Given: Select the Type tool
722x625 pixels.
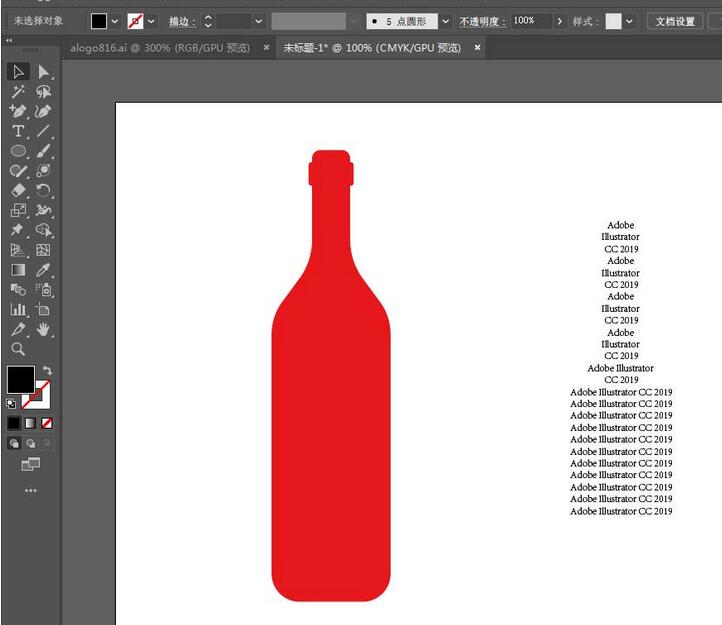Looking at the screenshot, I should [18, 131].
